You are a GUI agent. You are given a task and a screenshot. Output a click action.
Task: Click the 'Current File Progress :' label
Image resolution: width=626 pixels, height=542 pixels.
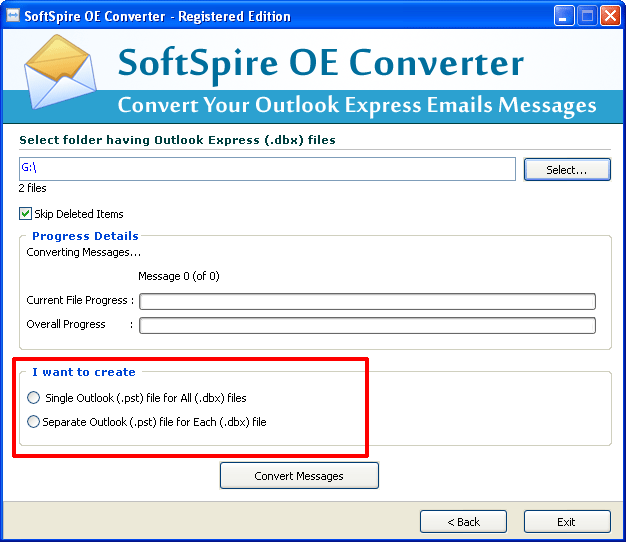tap(80, 300)
